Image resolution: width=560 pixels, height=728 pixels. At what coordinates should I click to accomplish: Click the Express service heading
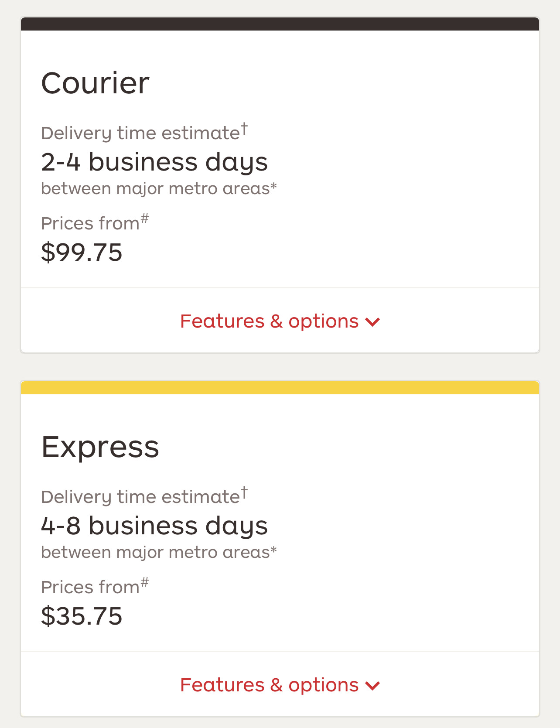click(100, 447)
